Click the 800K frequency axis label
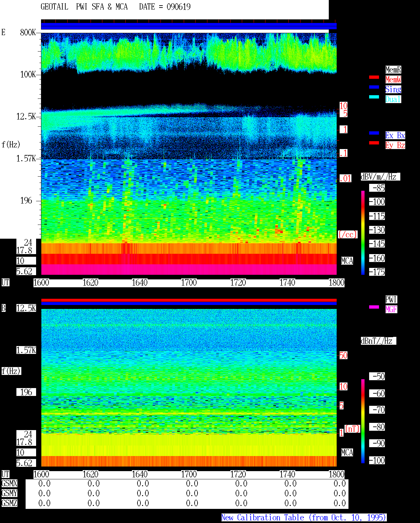The image size is (420, 523). tap(28, 32)
